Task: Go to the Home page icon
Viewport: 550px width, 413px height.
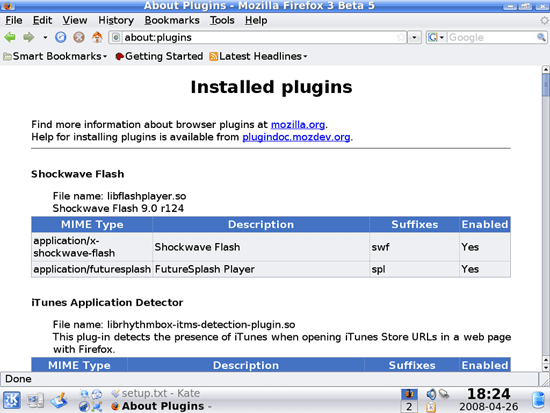Action: click(97, 37)
